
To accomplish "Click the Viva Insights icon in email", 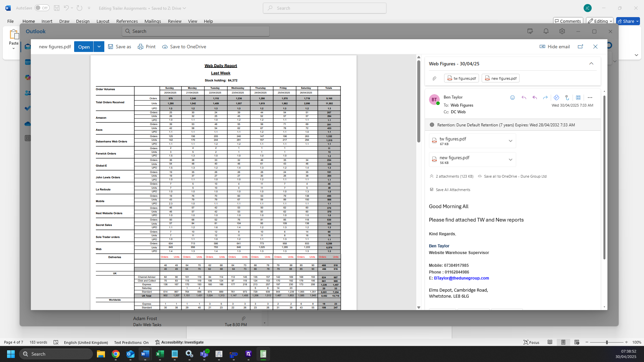I will [x=556, y=98].
